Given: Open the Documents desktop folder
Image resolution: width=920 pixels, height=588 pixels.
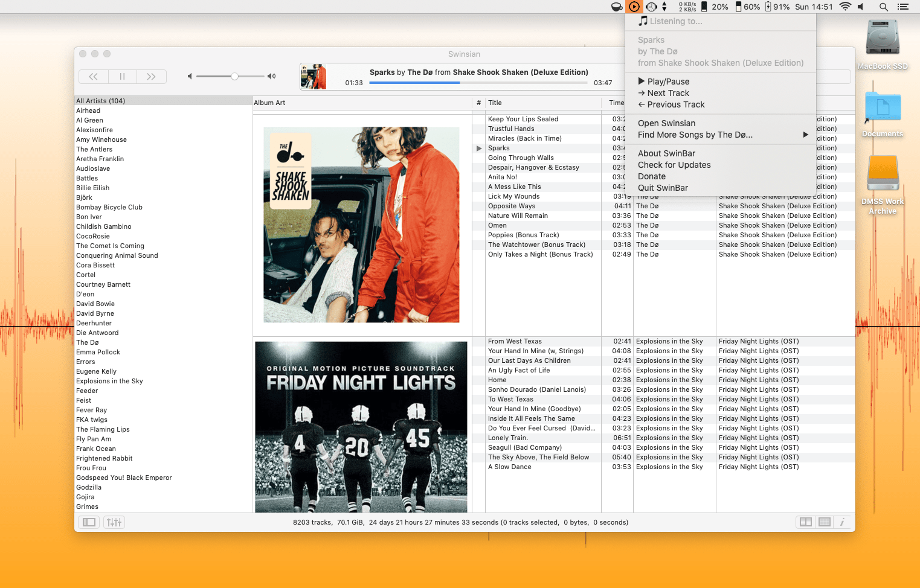Looking at the screenshot, I should [883, 113].
